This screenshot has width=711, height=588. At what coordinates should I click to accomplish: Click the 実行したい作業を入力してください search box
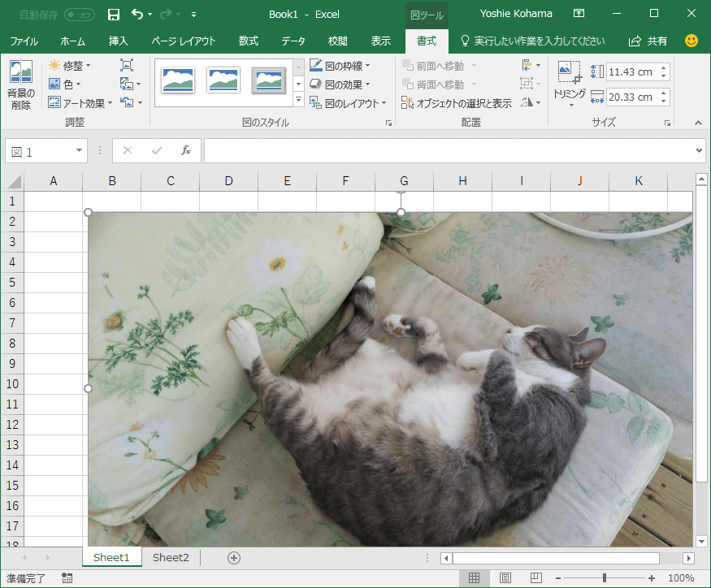(533, 41)
